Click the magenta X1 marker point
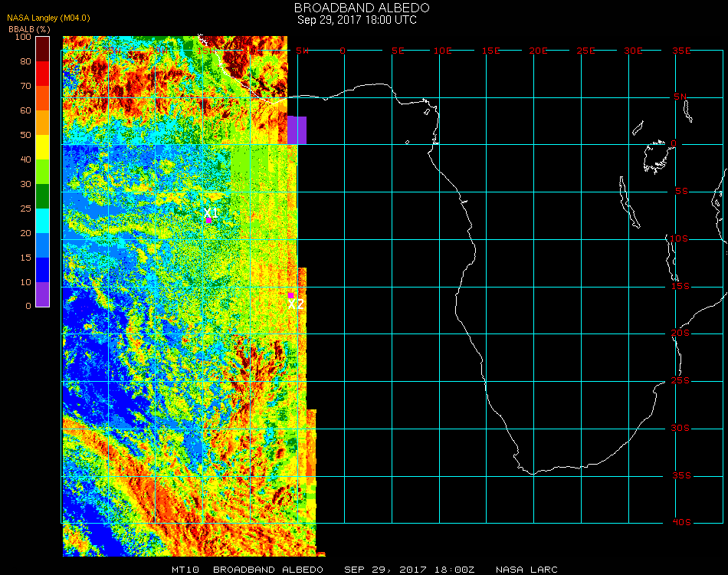 (x=208, y=220)
